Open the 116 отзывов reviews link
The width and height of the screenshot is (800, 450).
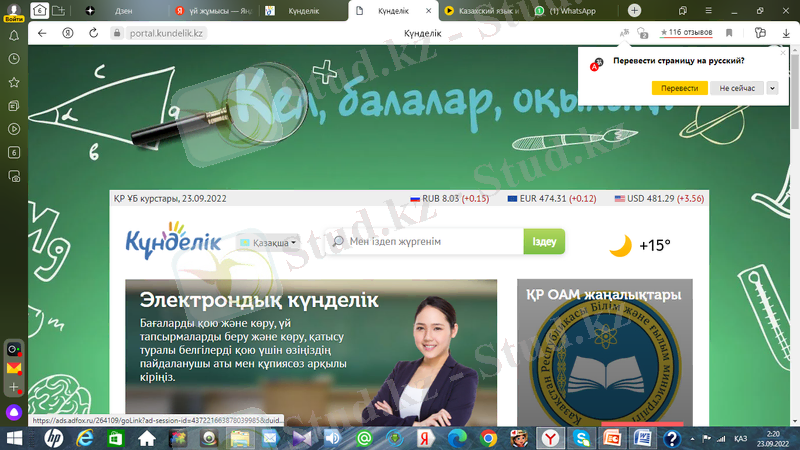(686, 33)
